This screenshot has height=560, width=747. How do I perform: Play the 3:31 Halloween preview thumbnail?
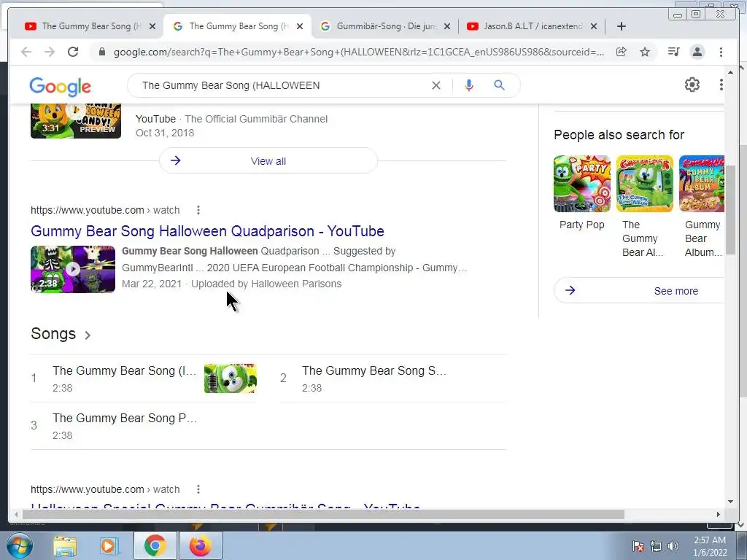(76, 122)
